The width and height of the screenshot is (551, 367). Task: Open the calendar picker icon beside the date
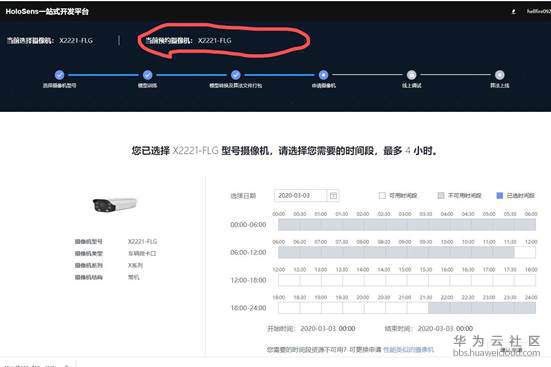click(x=333, y=195)
